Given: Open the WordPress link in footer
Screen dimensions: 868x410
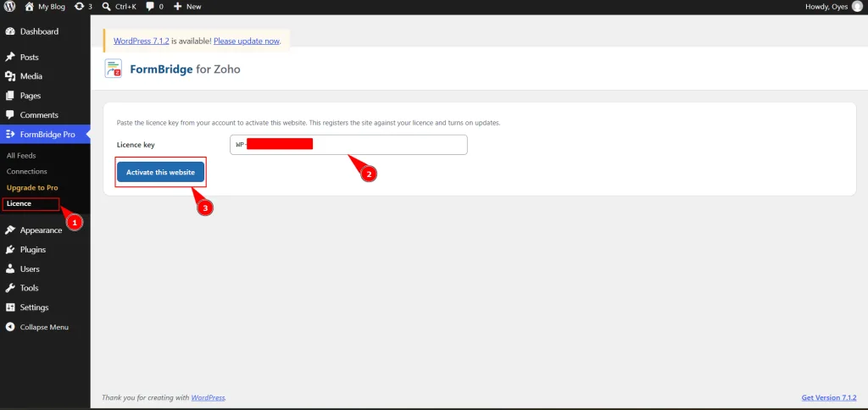Looking at the screenshot, I should [x=209, y=397].
